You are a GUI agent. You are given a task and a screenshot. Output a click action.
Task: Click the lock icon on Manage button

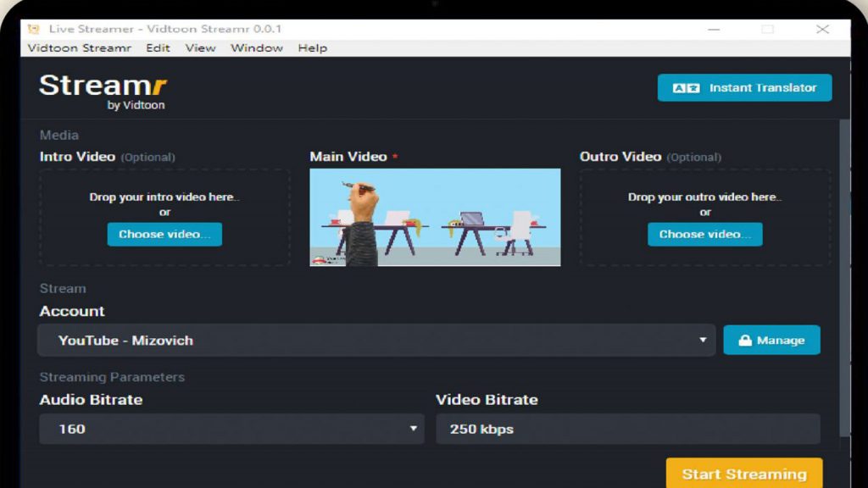coord(745,341)
